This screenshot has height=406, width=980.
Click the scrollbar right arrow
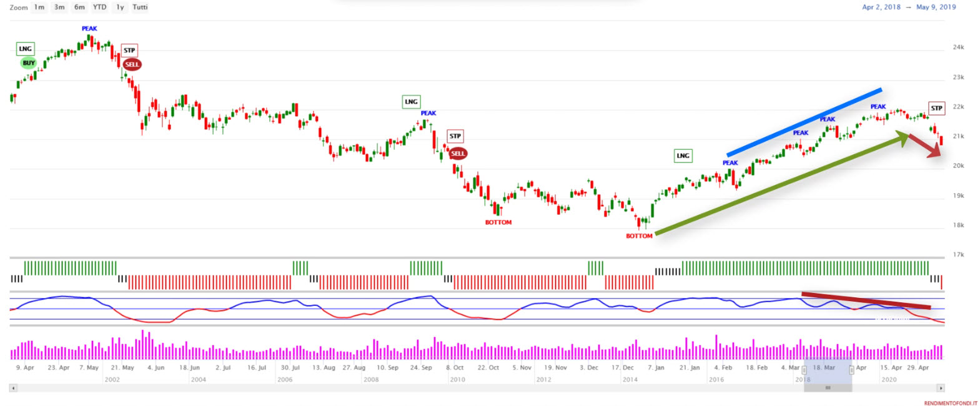click(941, 388)
